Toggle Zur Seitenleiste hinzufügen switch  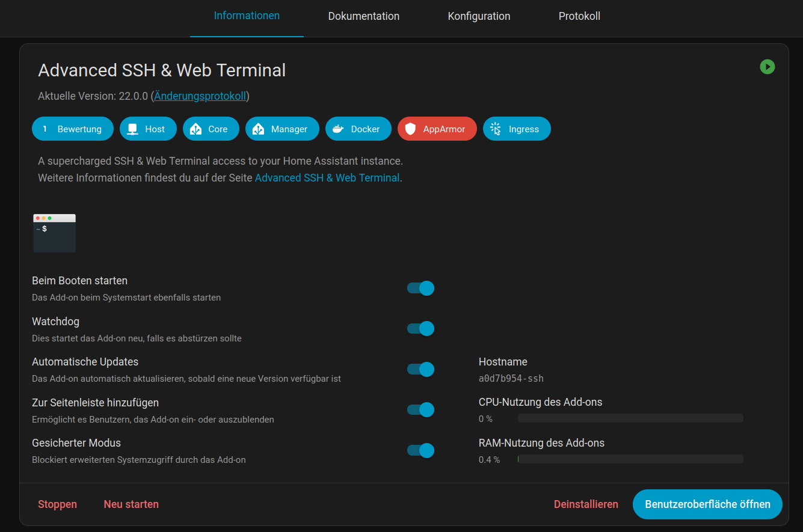[420, 410]
